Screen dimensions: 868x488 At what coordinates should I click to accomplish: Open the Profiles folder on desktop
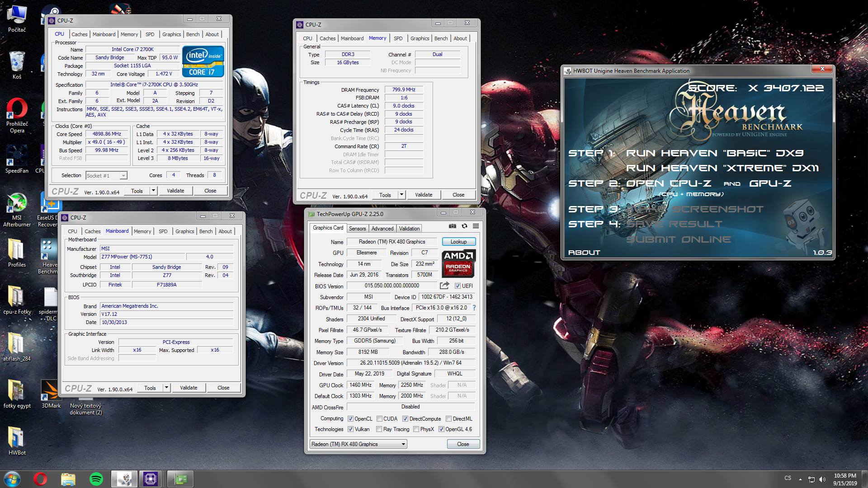point(17,253)
